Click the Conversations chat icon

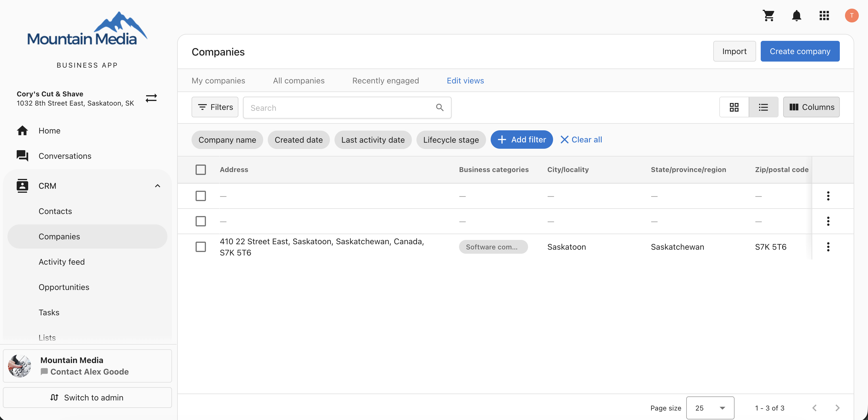click(x=22, y=156)
